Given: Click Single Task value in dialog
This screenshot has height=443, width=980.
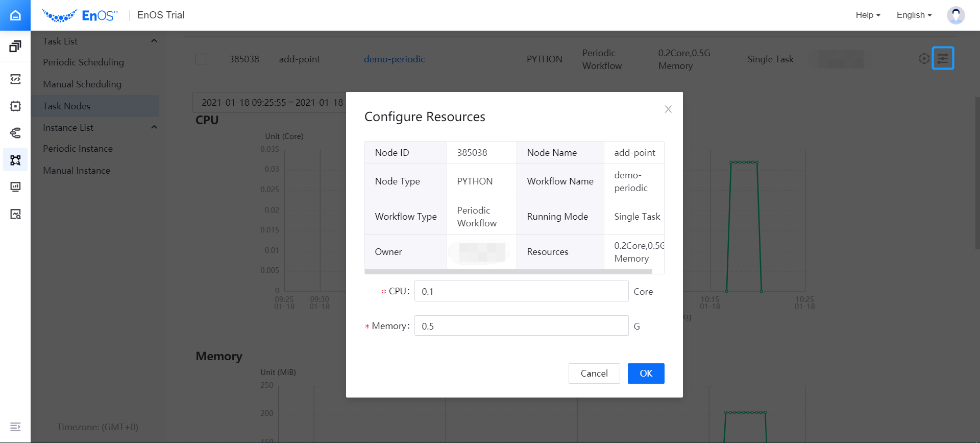Looking at the screenshot, I should 637,217.
